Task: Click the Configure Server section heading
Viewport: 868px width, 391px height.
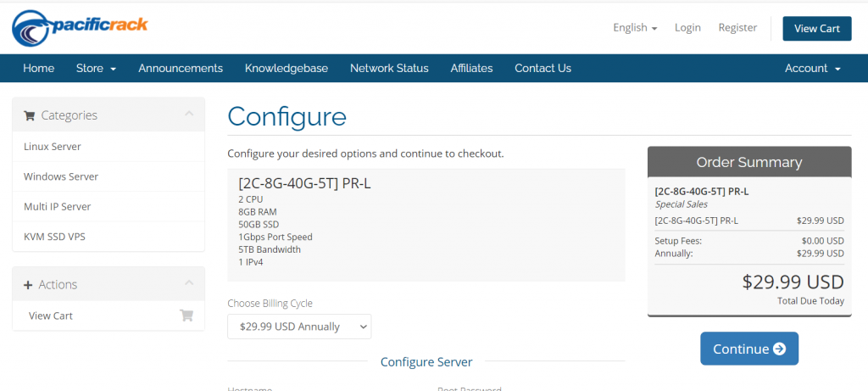Action: coord(426,362)
